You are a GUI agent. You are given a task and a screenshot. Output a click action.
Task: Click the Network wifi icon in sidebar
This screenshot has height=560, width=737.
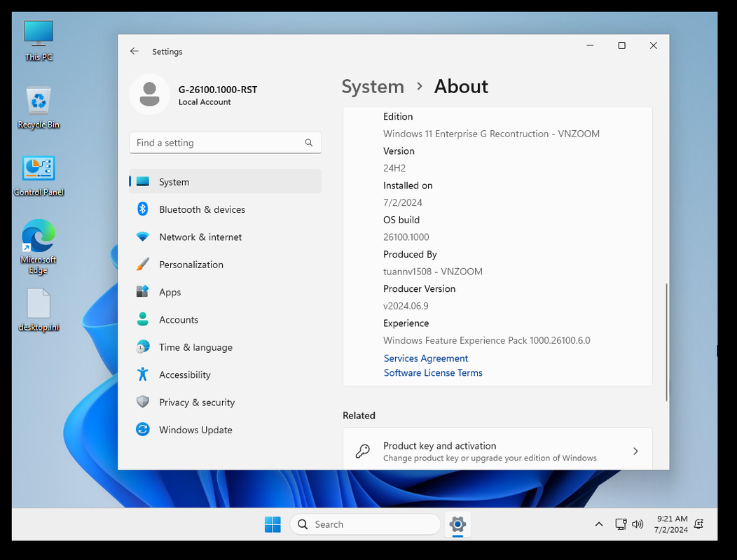[143, 237]
